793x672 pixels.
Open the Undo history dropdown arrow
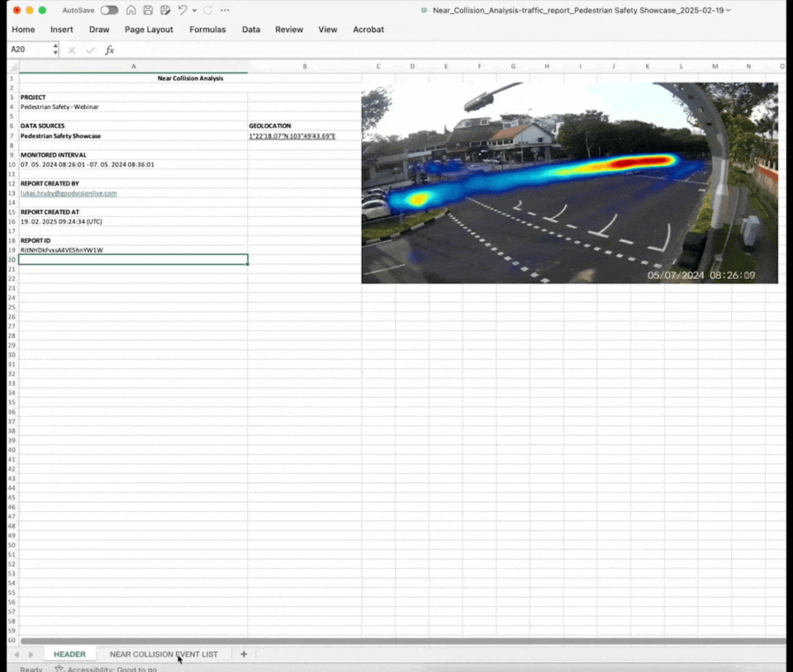tap(194, 11)
